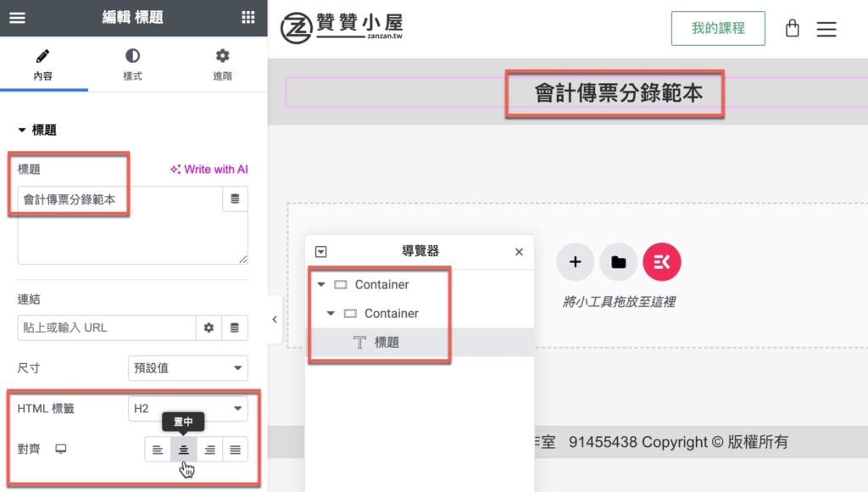Image resolution: width=868 pixels, height=492 pixels.
Task: Click the 連結 URL input field
Action: 106,327
